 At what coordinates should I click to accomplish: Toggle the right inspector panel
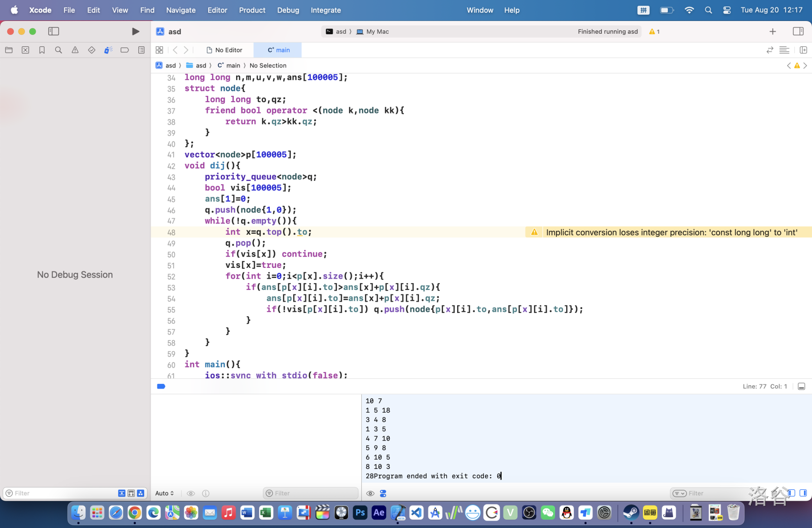(x=798, y=31)
